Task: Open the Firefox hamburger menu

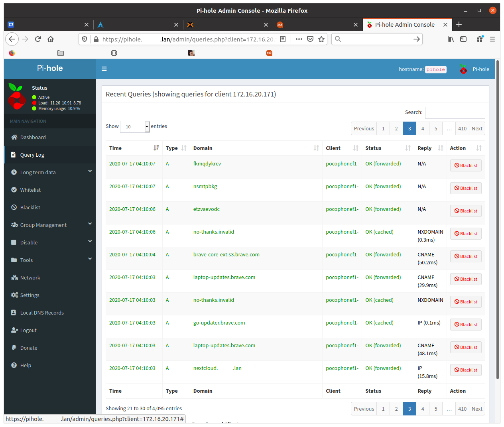Action: coord(492,39)
